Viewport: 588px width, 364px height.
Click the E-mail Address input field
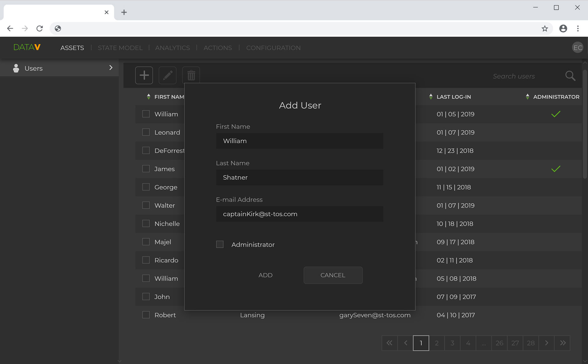coord(300,214)
